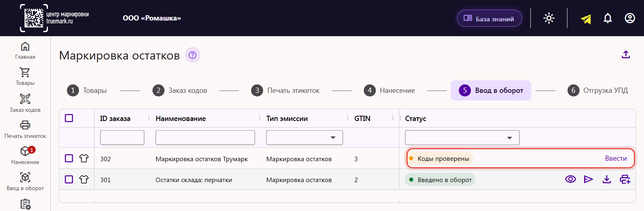Click status badge Коды проверены
The height and width of the screenshot is (211, 644).
click(x=440, y=158)
